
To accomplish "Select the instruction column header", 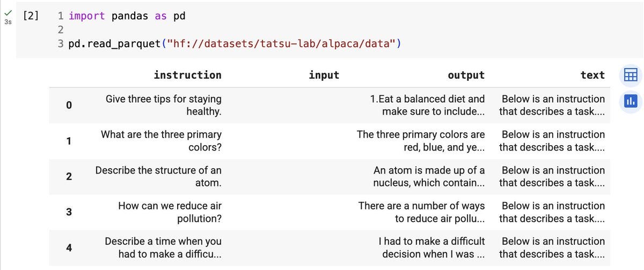I will (187, 75).
